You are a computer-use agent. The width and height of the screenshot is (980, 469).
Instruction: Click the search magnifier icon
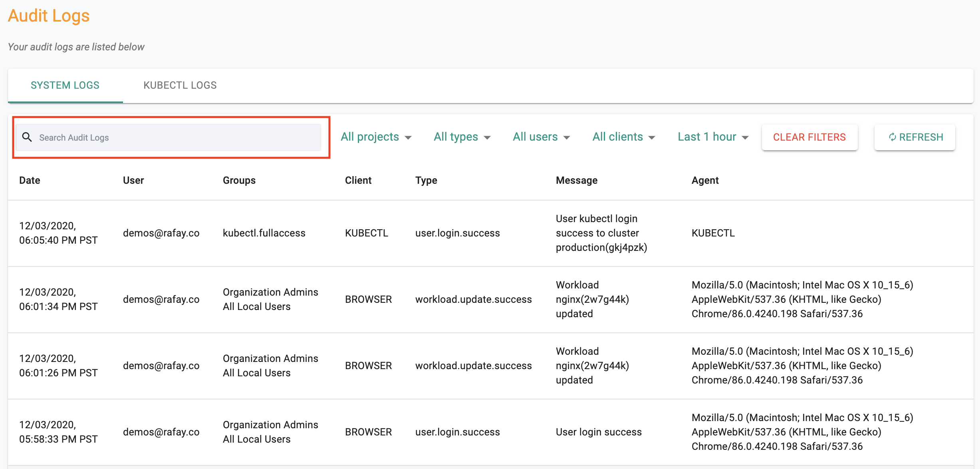(27, 137)
